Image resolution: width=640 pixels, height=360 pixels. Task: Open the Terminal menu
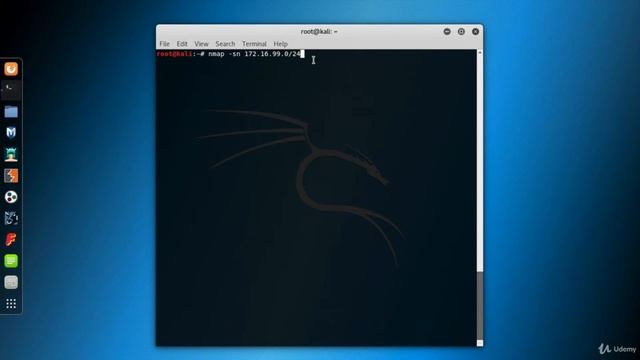coord(254,44)
